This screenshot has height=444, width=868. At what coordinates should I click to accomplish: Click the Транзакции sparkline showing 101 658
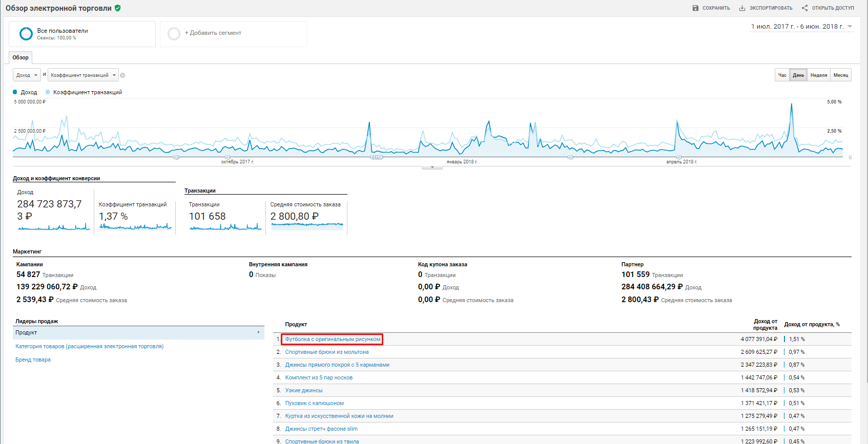click(x=225, y=226)
